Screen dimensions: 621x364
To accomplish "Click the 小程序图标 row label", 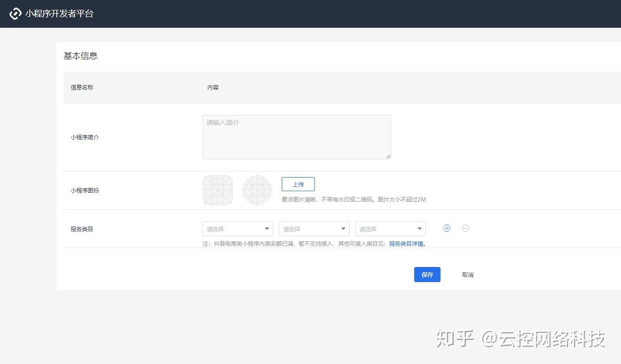I will click(85, 191).
